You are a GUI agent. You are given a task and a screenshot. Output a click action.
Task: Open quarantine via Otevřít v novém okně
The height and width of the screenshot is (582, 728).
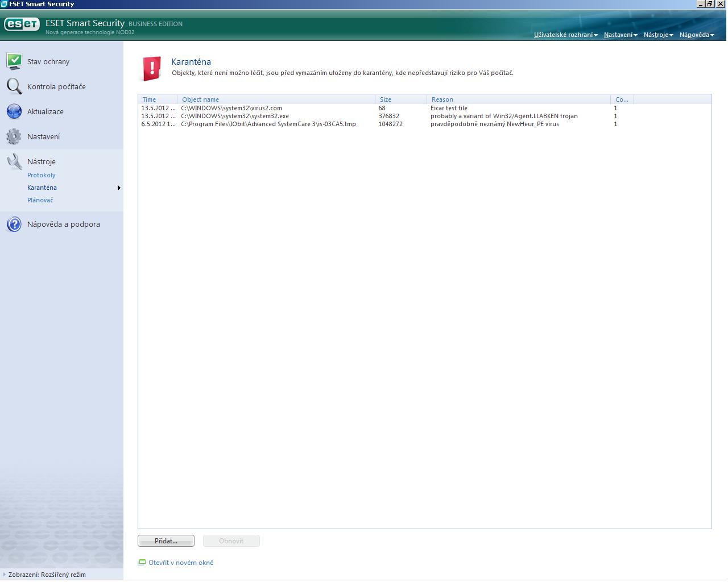pyautogui.click(x=181, y=563)
